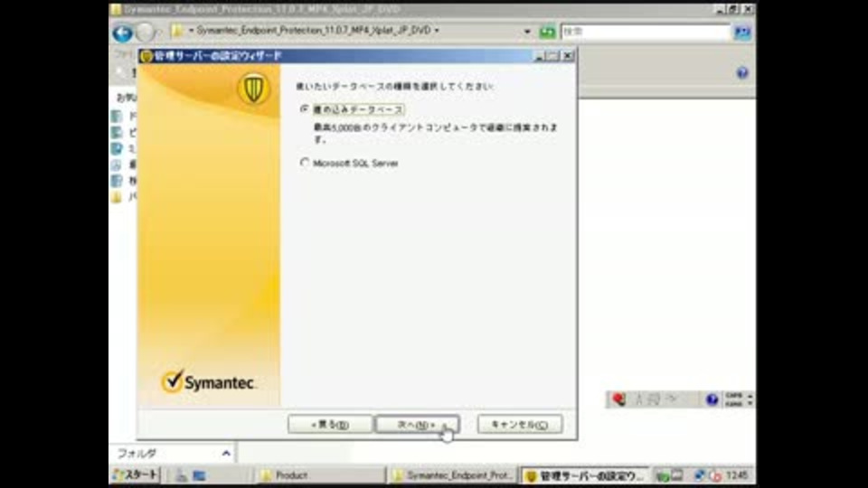Open the address bar history dropdown
The width and height of the screenshot is (868, 488).
coord(527,32)
